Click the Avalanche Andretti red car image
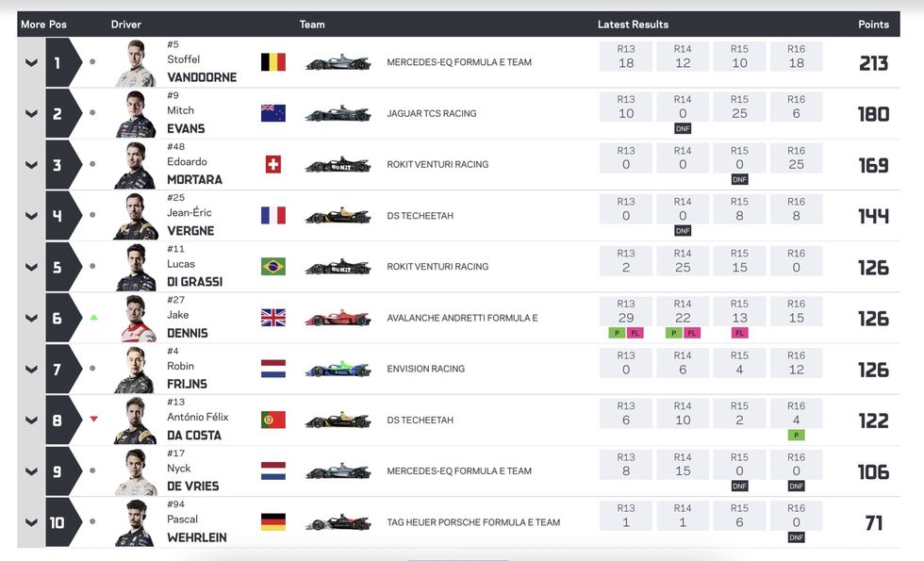 pos(338,318)
